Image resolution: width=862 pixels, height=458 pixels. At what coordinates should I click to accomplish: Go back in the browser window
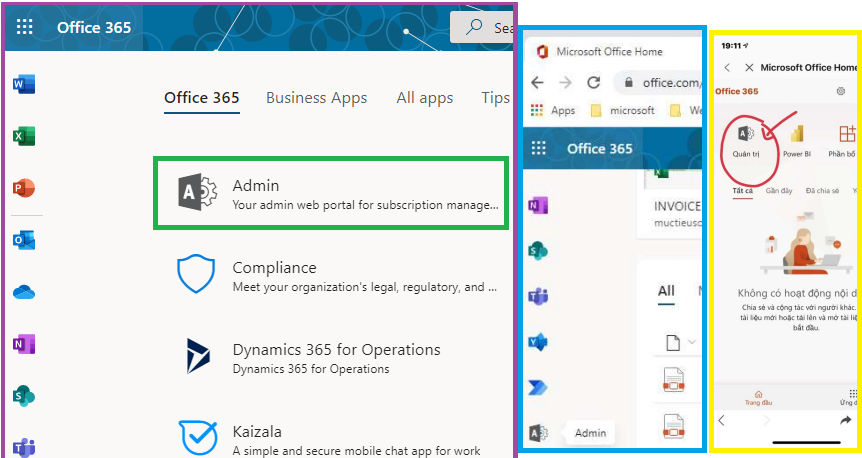[537, 82]
